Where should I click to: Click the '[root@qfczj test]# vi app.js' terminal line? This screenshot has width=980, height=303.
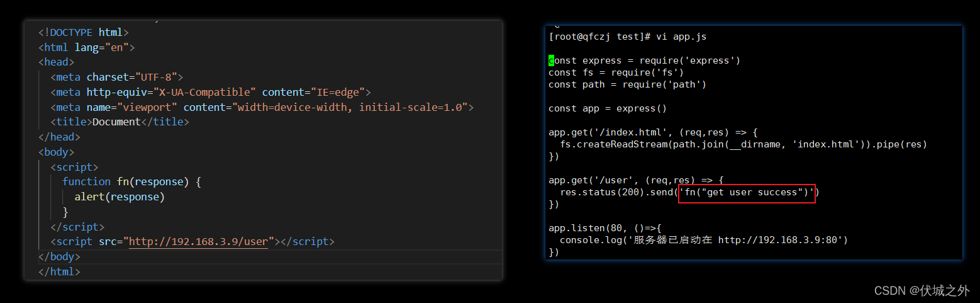coord(628,37)
